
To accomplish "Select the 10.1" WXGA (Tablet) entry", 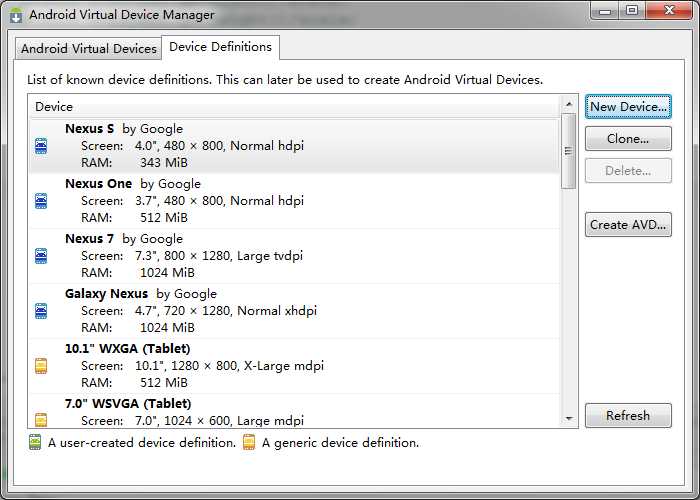I will point(294,366).
